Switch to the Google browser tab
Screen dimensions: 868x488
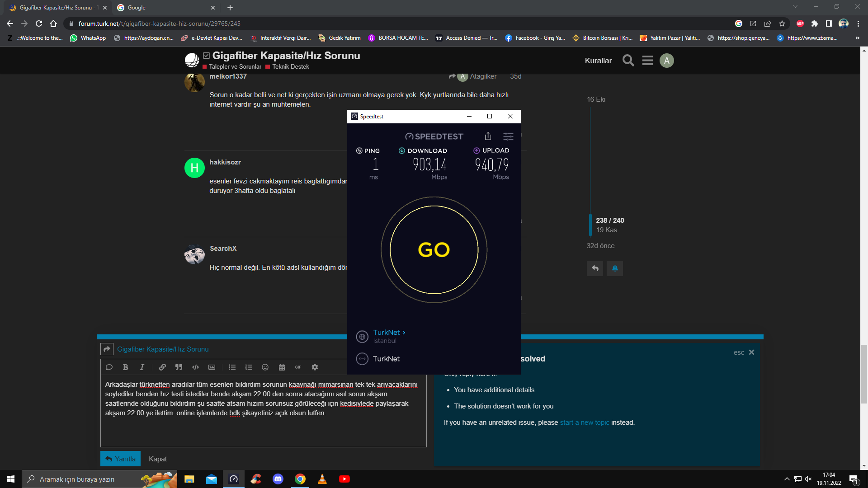pos(166,8)
